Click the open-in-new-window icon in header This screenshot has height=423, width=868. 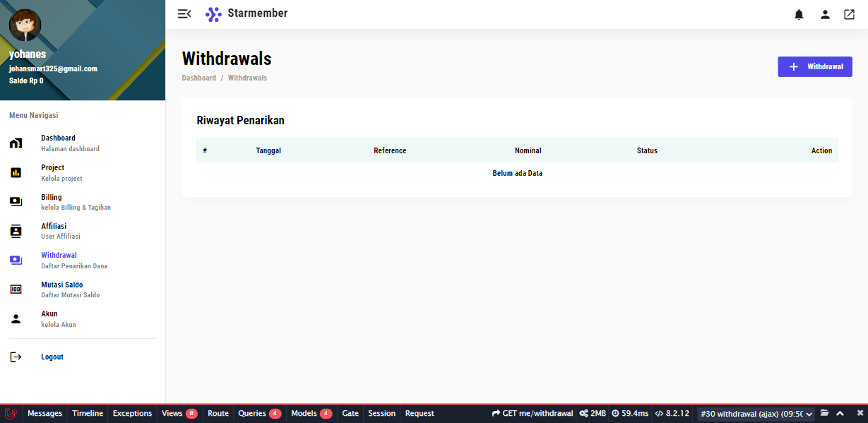click(849, 14)
